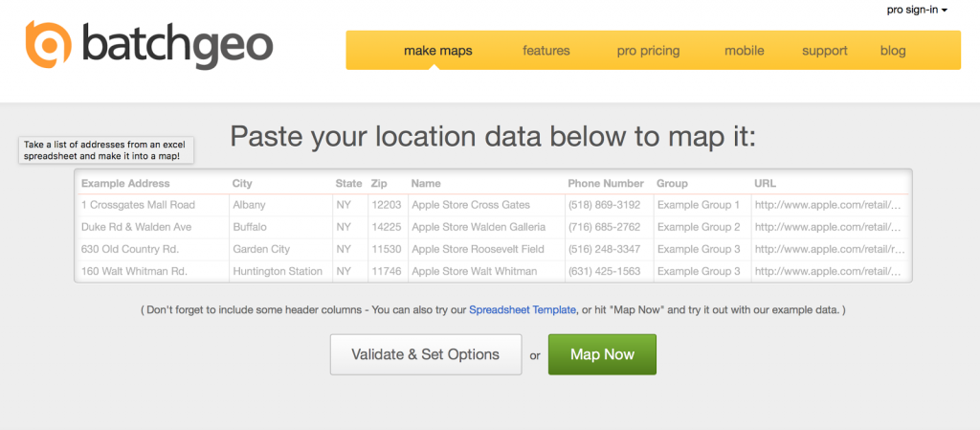Select the 1 Crossgates Mall Road cell
The height and width of the screenshot is (430, 980).
pyautogui.click(x=138, y=205)
